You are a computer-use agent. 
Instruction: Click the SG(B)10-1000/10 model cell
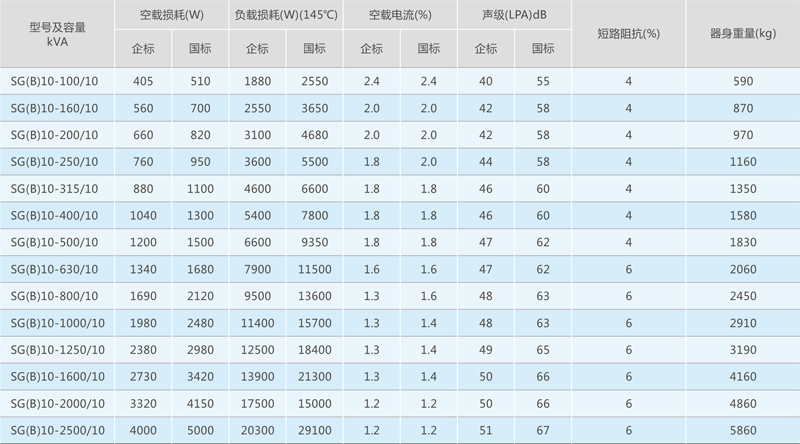(57, 323)
